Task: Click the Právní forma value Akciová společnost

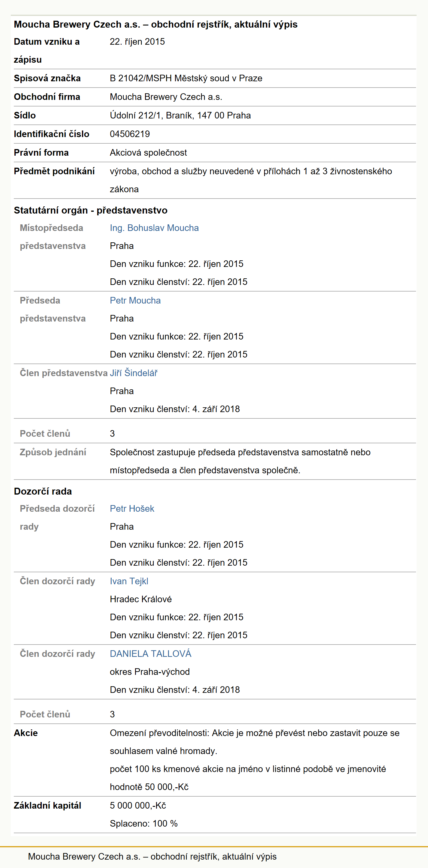Action: tap(148, 153)
